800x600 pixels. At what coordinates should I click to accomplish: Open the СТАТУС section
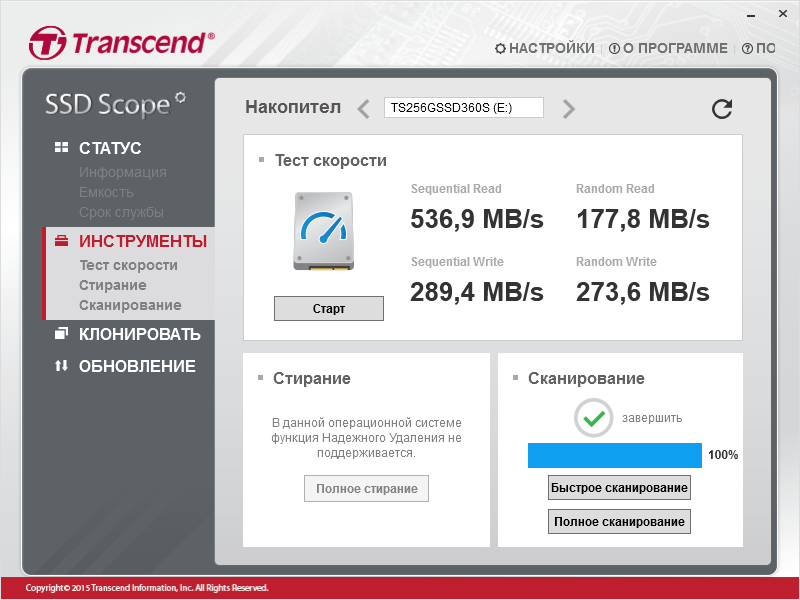point(110,148)
